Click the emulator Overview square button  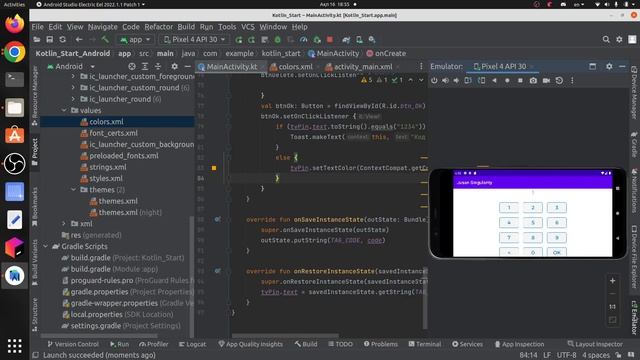pos(520,80)
